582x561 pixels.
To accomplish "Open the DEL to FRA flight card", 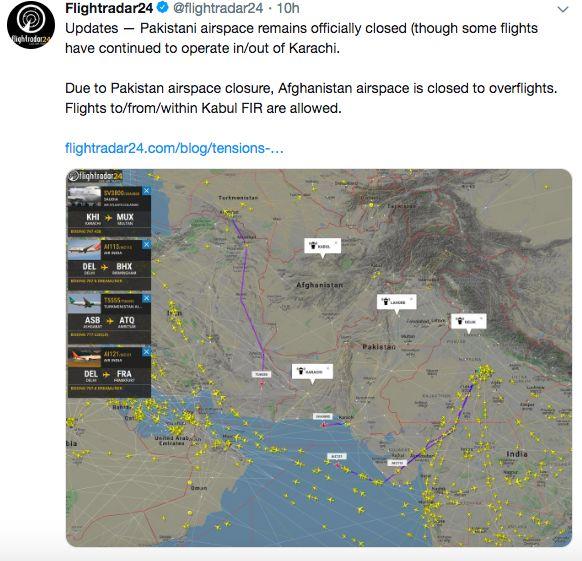I will pyautogui.click(x=109, y=372).
